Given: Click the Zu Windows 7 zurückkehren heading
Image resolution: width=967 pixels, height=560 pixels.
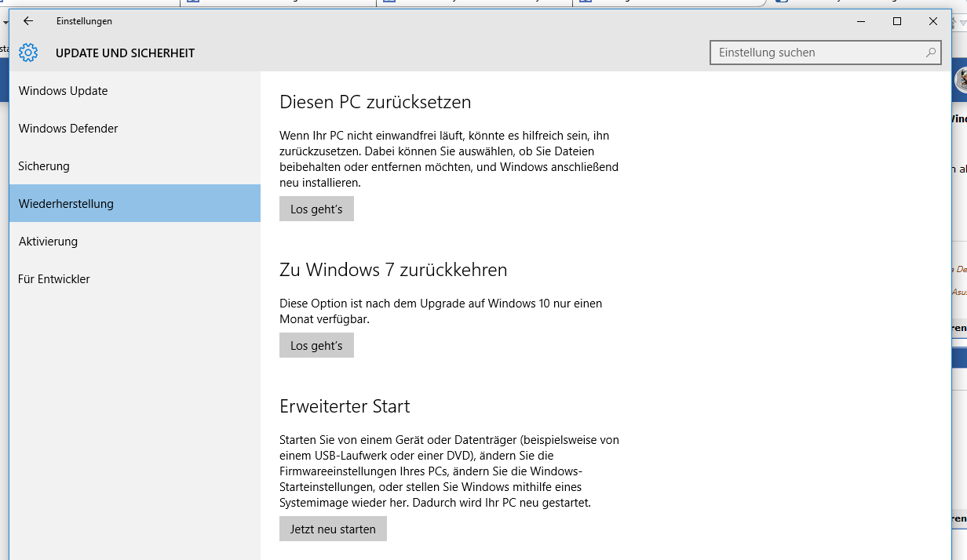Looking at the screenshot, I should click(393, 270).
